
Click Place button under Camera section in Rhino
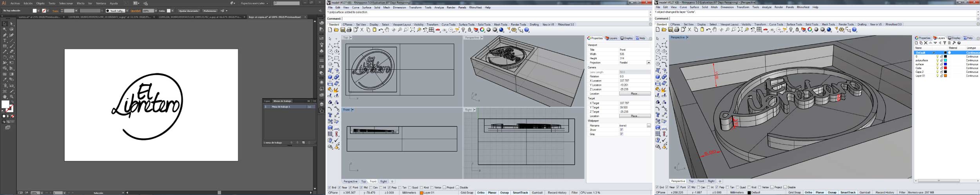coord(635,94)
